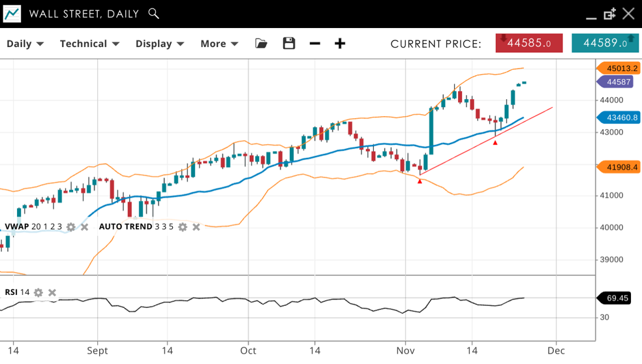The image size is (642, 364).
Task: Open AUTO TREND settings gear
Action: pos(183,227)
